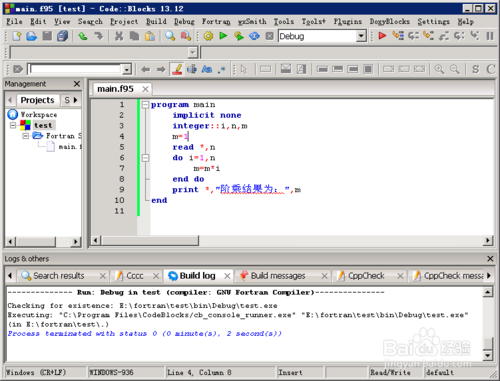Open the Fortran menu

tap(216, 22)
